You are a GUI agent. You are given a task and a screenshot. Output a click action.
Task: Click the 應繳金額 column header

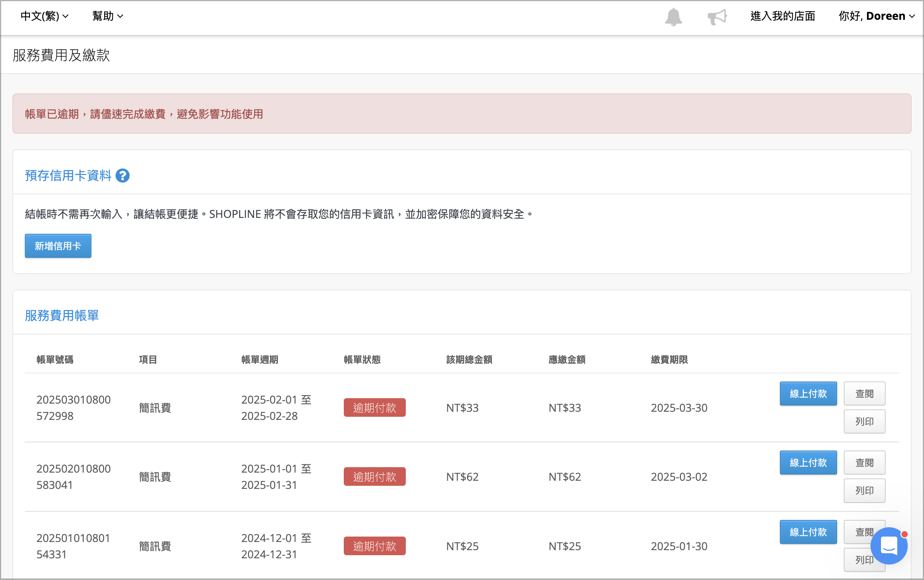[x=567, y=359]
